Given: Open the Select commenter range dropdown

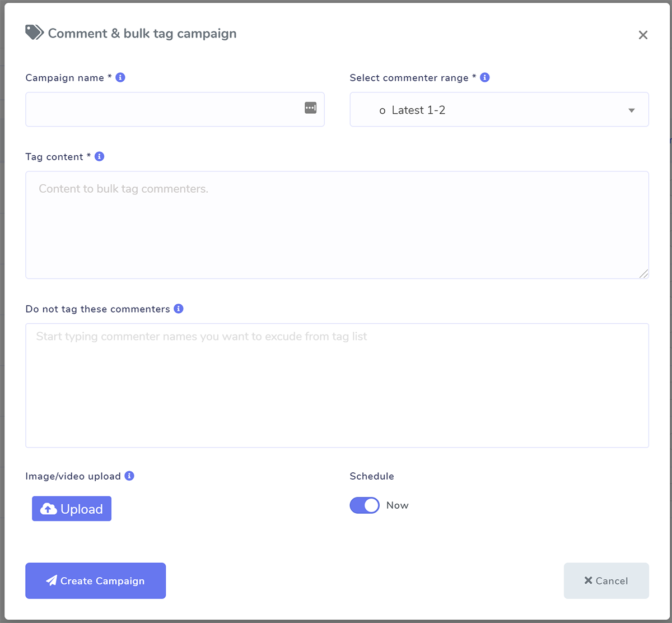Looking at the screenshot, I should 499,109.
